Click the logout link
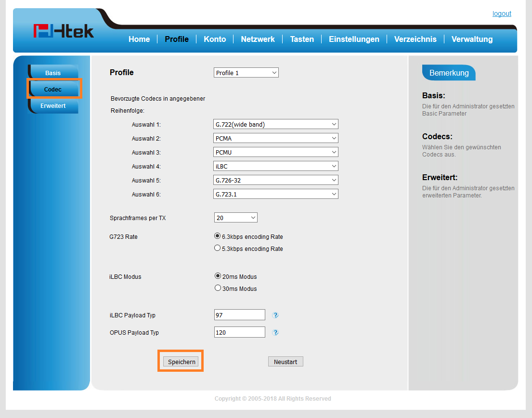 (x=502, y=13)
